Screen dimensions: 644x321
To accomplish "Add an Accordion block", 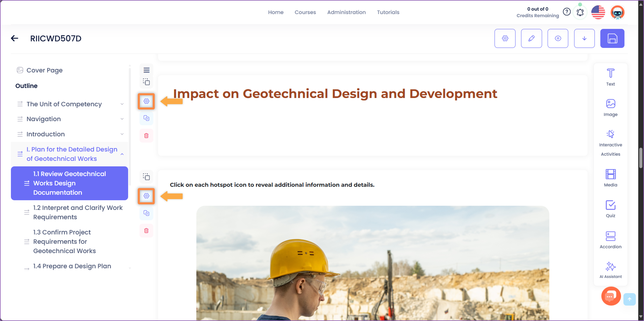I will 610,240.
